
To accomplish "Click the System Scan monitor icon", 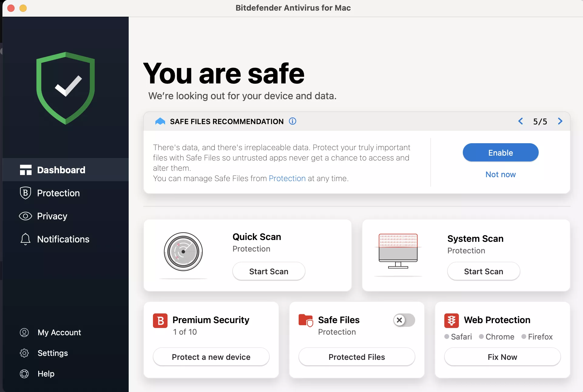I will pyautogui.click(x=398, y=251).
